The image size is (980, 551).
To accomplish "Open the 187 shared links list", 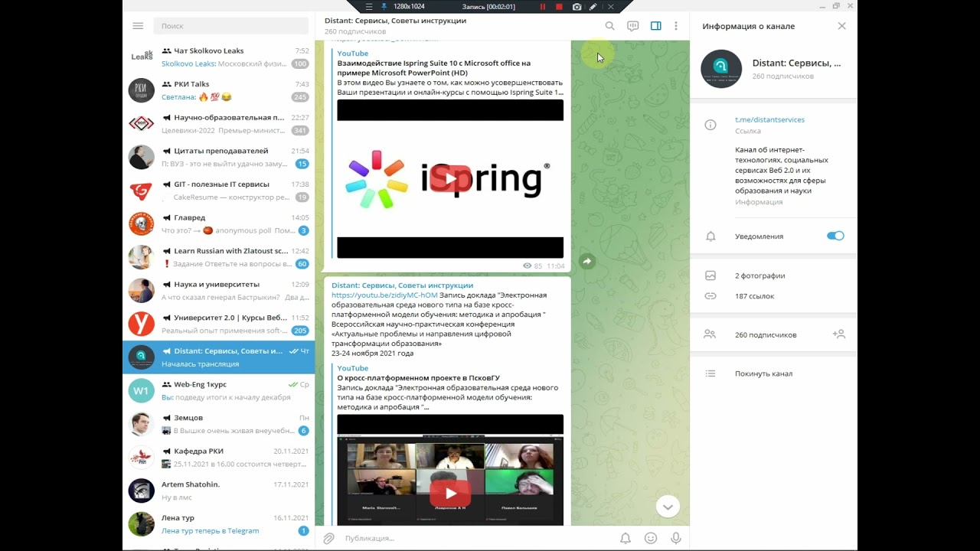I will (x=773, y=295).
